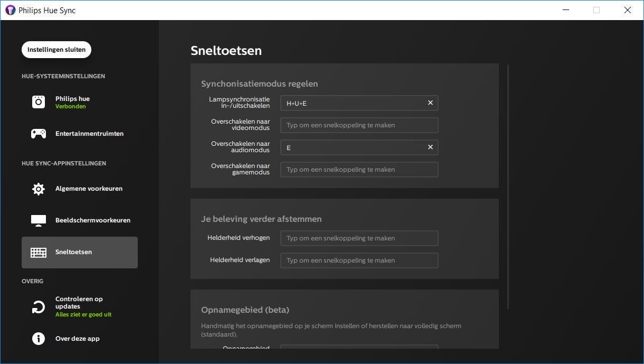Open Algemene voorkeuren settings page

tap(89, 189)
